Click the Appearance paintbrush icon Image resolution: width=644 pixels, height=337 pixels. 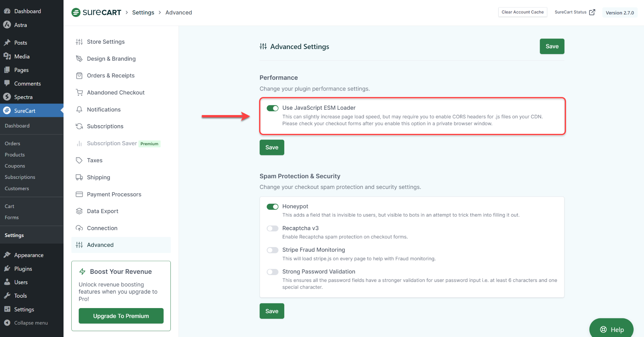[x=7, y=255]
